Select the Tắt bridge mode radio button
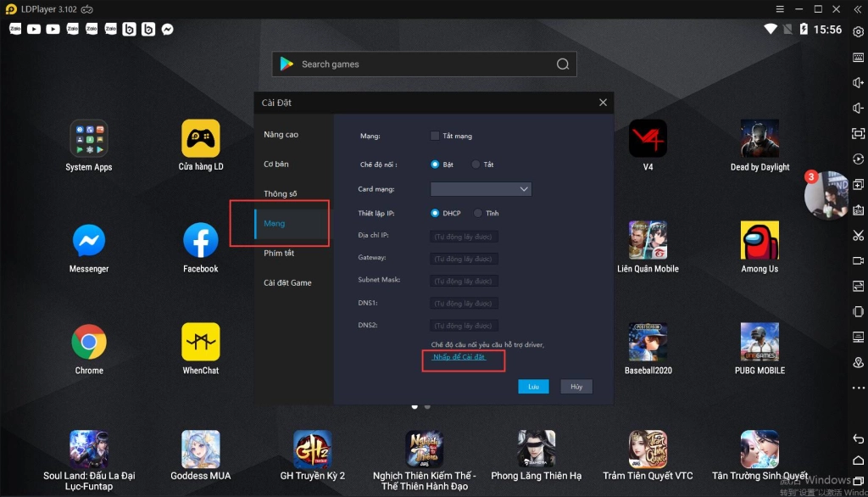 [x=476, y=165]
